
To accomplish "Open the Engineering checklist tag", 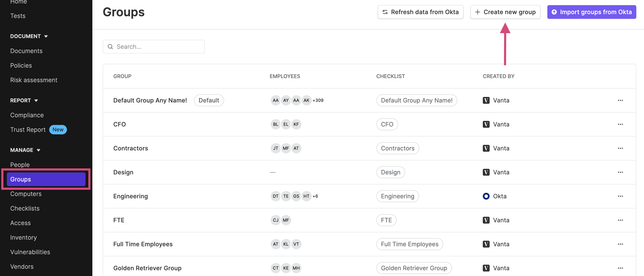I will pyautogui.click(x=397, y=196).
